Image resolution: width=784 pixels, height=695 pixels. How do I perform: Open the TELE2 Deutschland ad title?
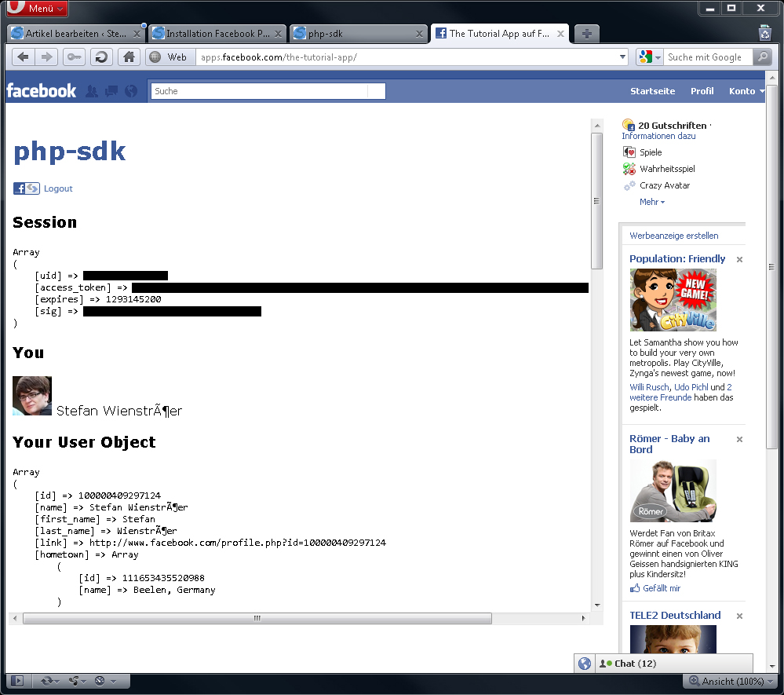675,615
